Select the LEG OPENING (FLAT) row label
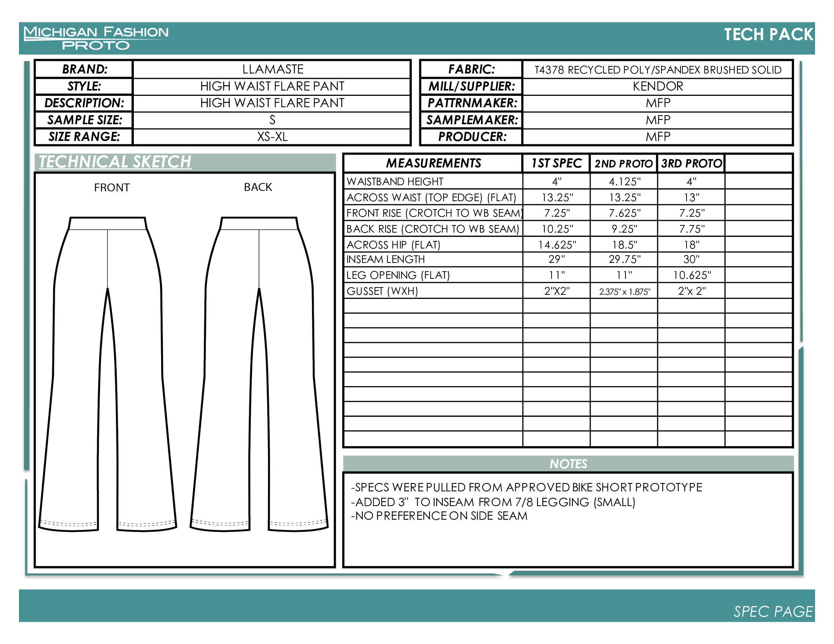The height and width of the screenshot is (644, 834). tap(398, 275)
